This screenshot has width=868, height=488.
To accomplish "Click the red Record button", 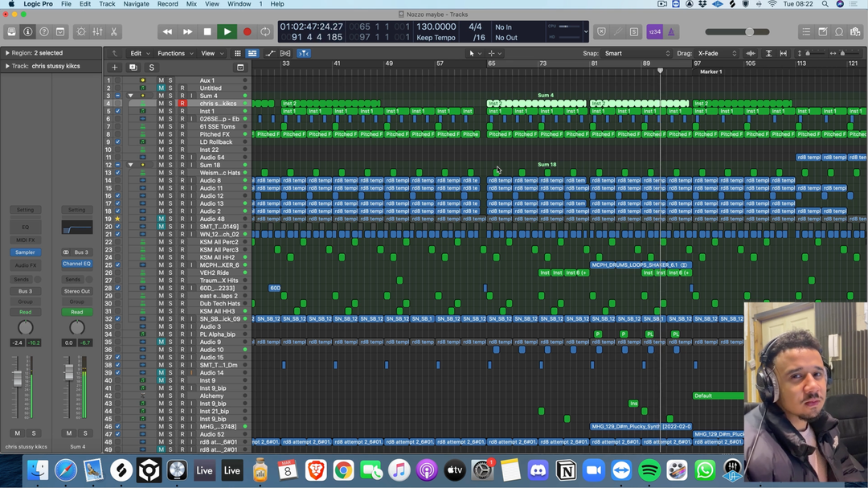I will coord(247,32).
